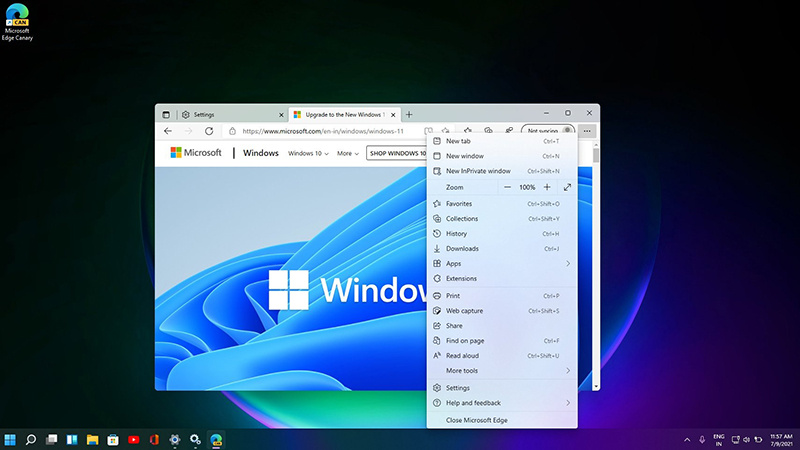
Task: Choose Print in the menu
Action: click(x=502, y=296)
